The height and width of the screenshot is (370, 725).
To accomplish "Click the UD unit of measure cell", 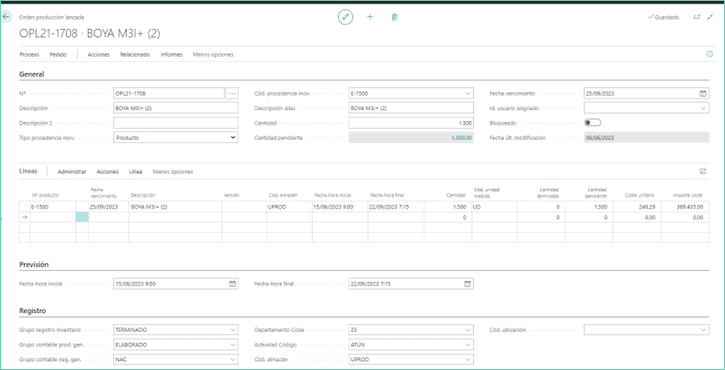I will click(x=494, y=207).
